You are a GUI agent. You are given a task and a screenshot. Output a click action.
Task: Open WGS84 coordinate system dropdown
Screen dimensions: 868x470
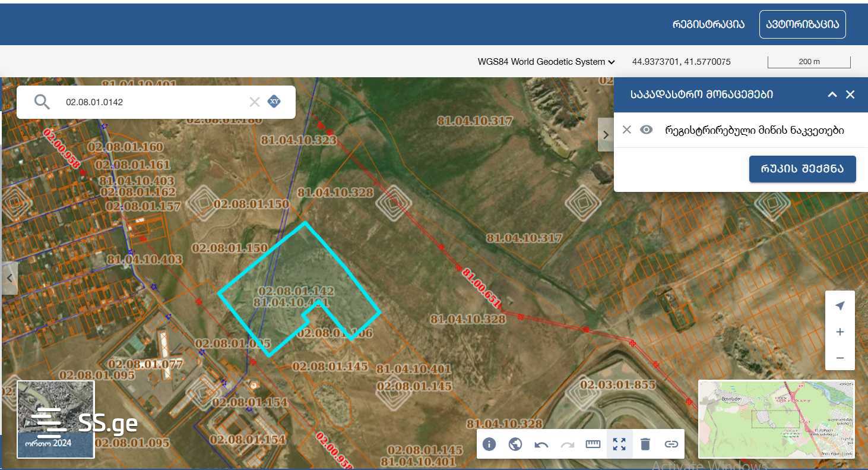[546, 62]
